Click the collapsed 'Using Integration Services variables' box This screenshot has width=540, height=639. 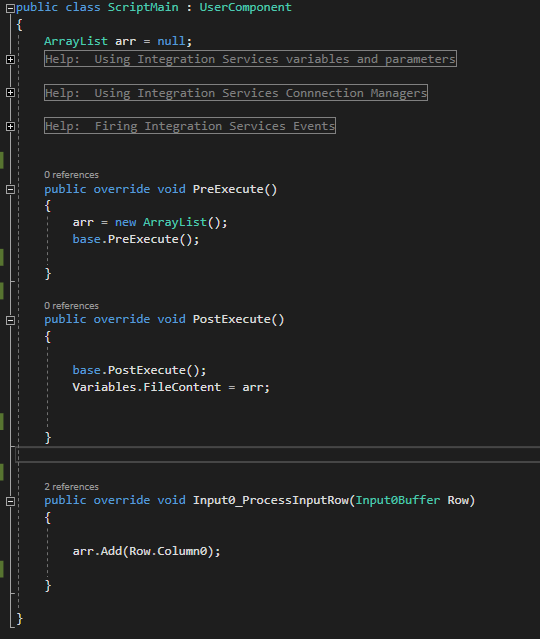click(250, 59)
